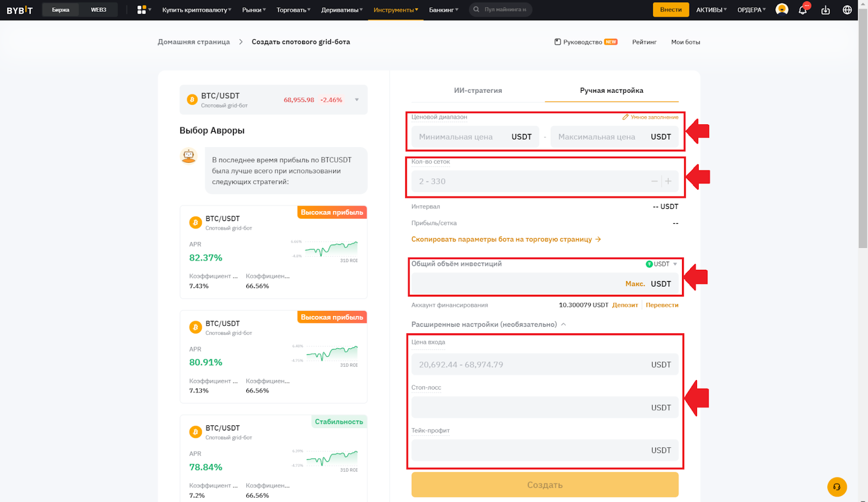
Task: Click the notifications bell icon
Action: coord(803,9)
